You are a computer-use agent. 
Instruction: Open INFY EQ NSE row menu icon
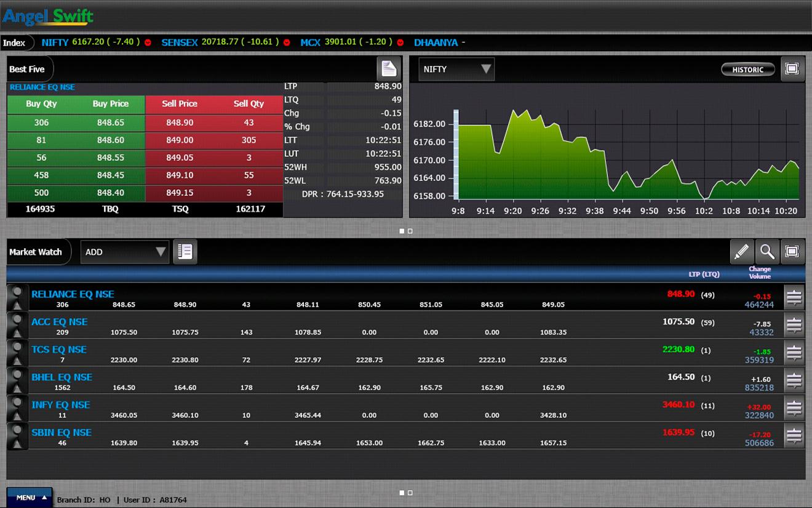[x=794, y=408]
